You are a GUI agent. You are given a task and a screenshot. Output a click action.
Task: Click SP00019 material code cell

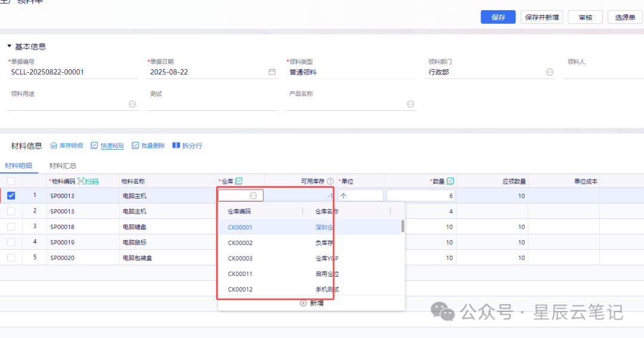(83, 242)
